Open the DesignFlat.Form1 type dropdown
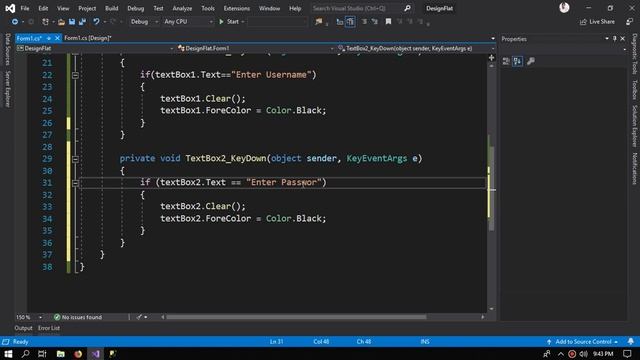This screenshot has width=640, height=360. 256,48
